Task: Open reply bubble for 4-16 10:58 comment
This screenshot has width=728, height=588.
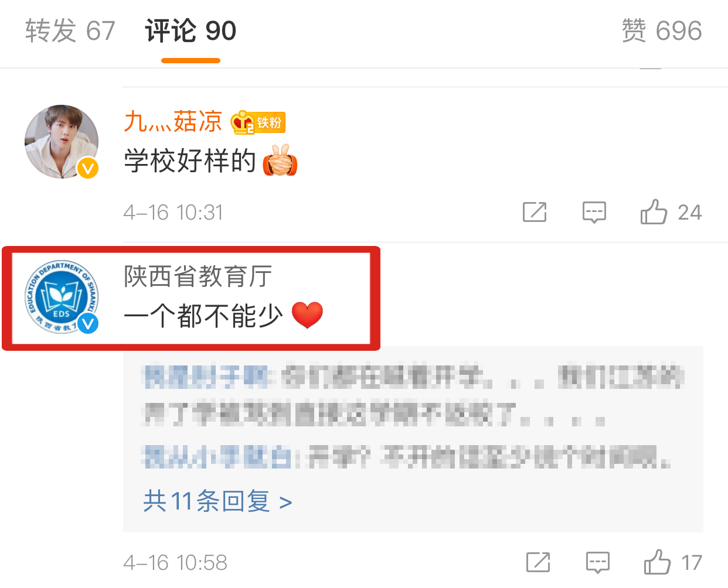Action: [598, 562]
